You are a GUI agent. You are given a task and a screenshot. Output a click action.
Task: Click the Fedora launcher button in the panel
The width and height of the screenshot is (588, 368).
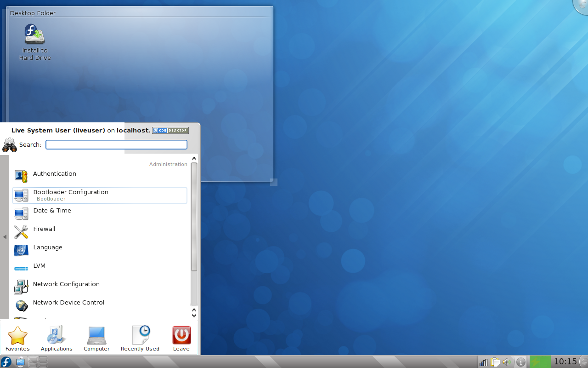(x=6, y=362)
